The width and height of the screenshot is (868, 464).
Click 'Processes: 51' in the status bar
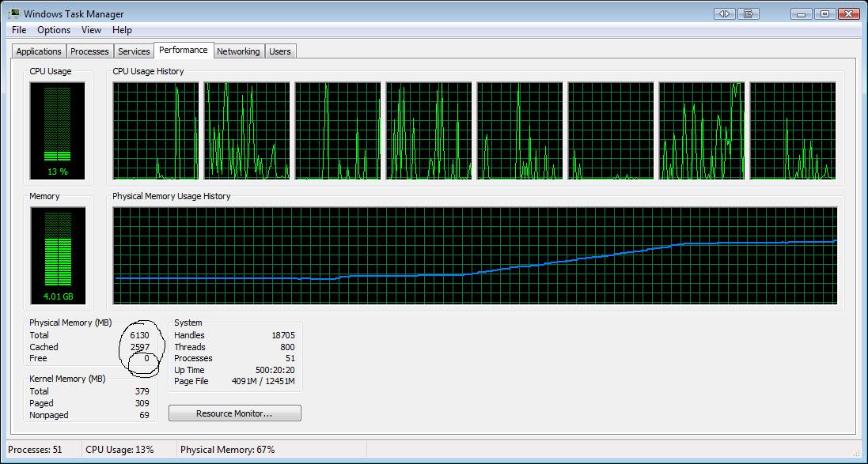(35, 450)
